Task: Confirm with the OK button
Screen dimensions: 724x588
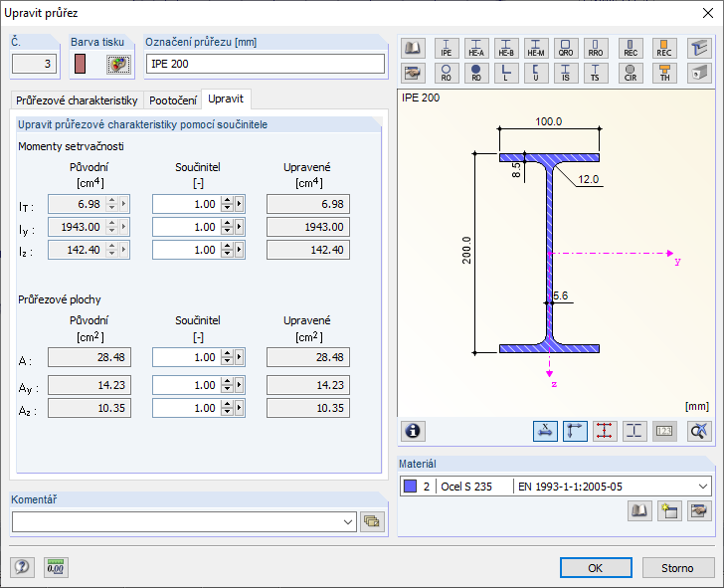Action: click(x=596, y=568)
